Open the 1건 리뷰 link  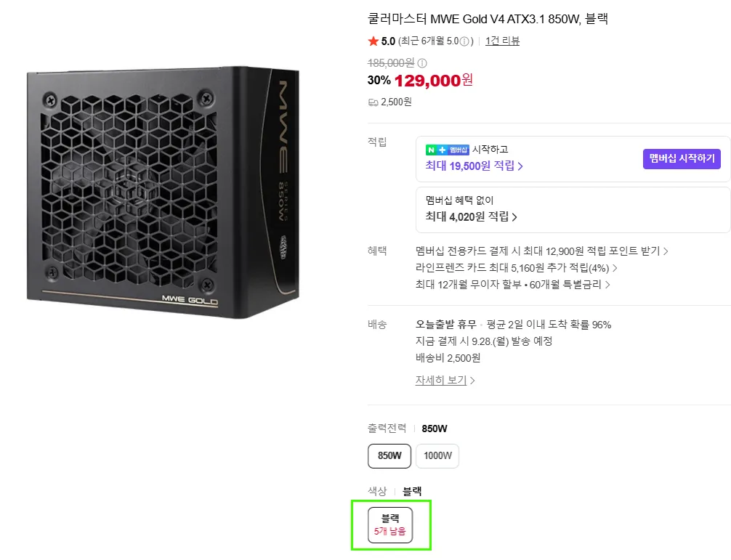click(x=502, y=41)
